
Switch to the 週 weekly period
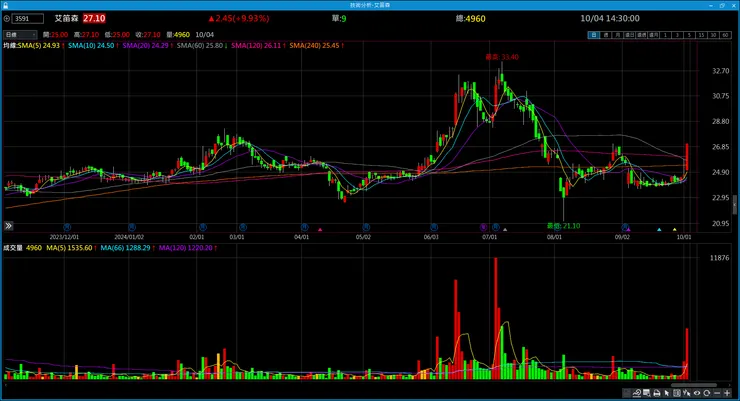pyautogui.click(x=605, y=35)
